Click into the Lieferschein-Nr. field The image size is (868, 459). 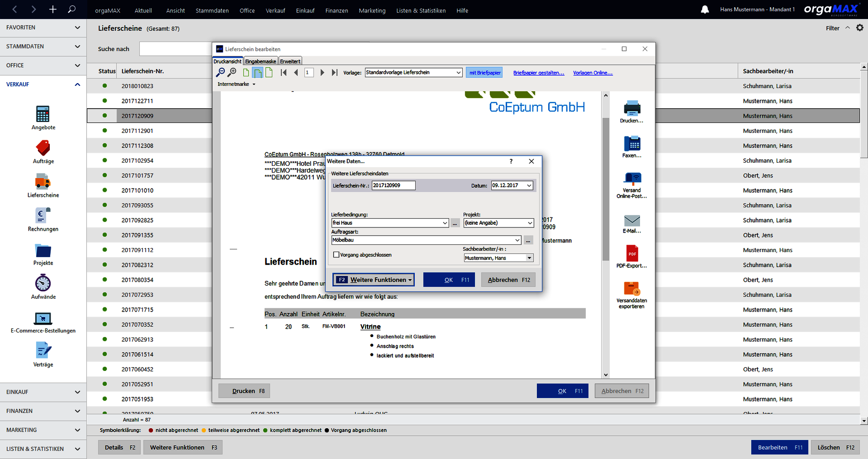[393, 185]
